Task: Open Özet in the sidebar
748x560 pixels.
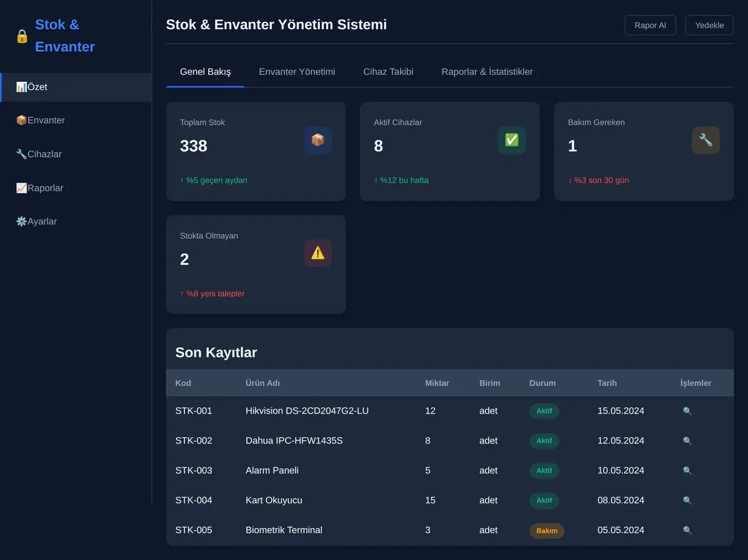Action: coord(76,87)
